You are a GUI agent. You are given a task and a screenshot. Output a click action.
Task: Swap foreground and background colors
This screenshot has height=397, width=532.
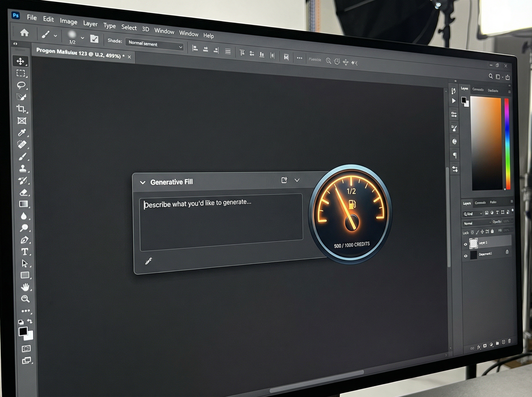[x=29, y=321]
